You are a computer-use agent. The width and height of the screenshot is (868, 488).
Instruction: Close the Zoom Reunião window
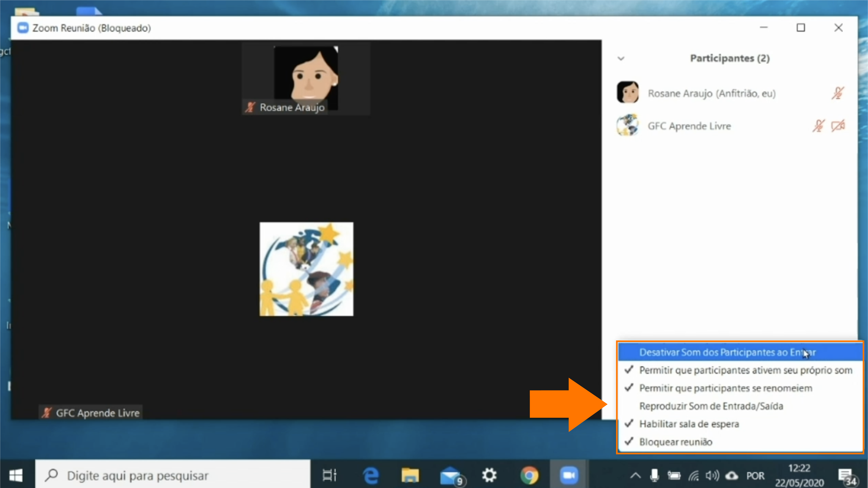838,28
